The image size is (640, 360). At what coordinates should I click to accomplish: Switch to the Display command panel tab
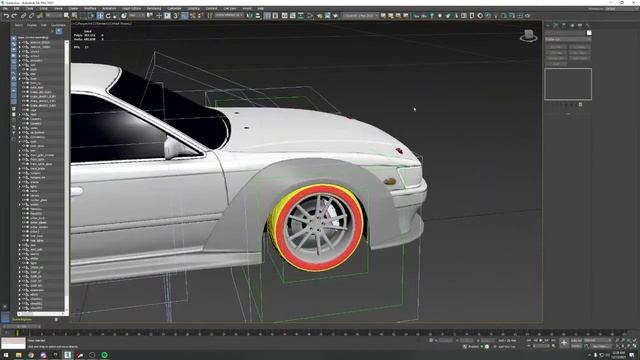point(580,25)
